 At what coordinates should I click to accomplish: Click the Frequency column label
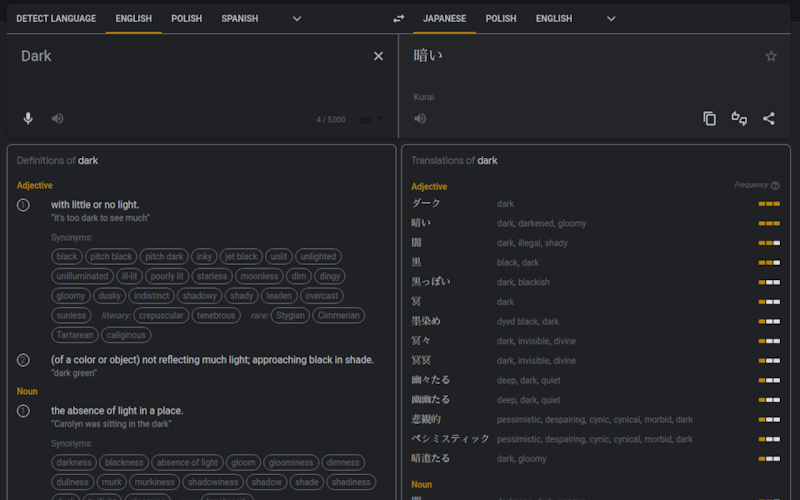click(x=751, y=185)
